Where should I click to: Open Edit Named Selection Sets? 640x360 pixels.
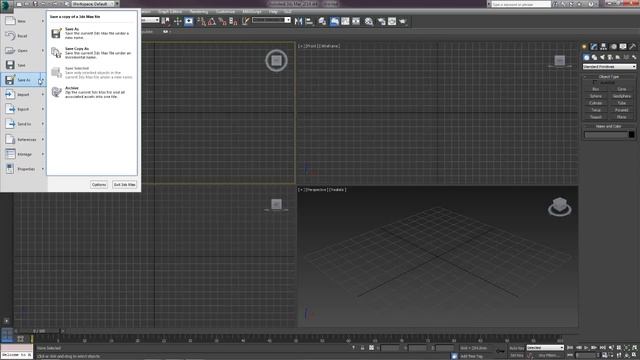click(245, 21)
